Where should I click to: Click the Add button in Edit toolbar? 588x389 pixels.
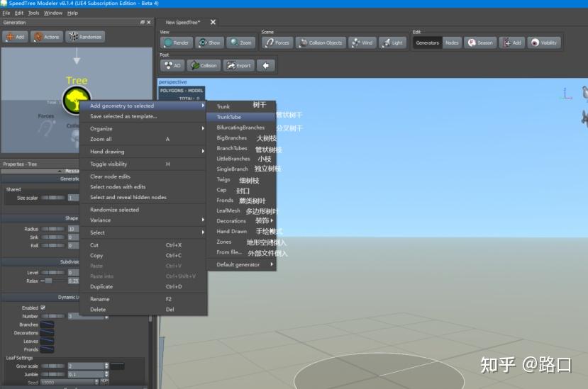pyautogui.click(x=512, y=43)
